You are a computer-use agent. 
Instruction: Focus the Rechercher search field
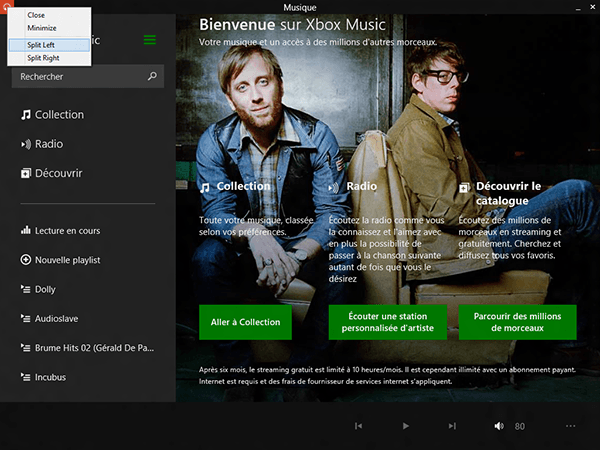[x=88, y=77]
